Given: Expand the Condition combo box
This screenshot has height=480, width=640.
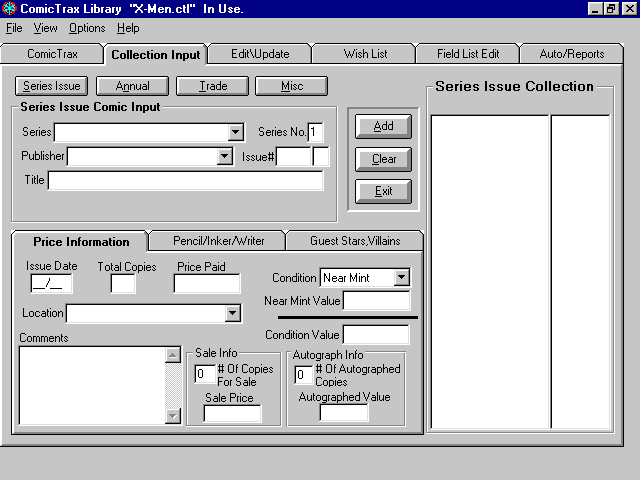Looking at the screenshot, I should [x=401, y=277].
